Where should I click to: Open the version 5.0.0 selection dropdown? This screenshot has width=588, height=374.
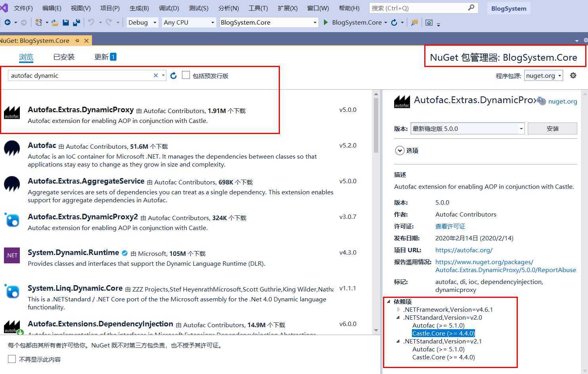467,129
